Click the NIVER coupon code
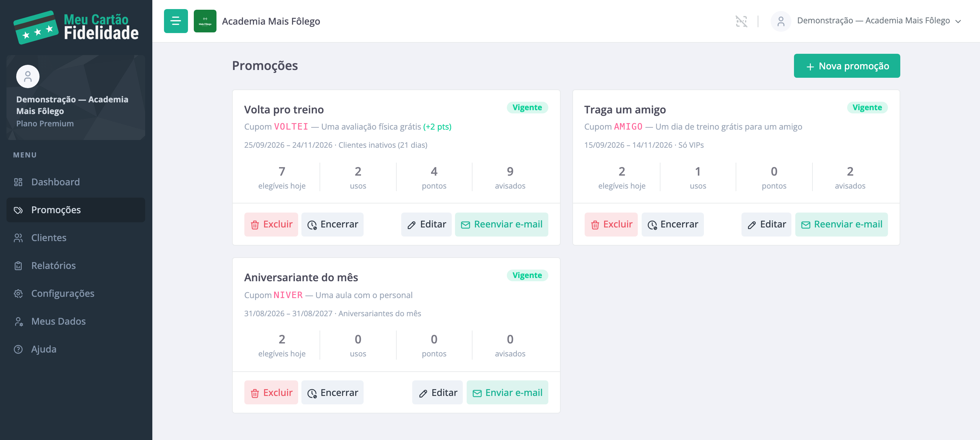This screenshot has height=440, width=980. [x=288, y=295]
